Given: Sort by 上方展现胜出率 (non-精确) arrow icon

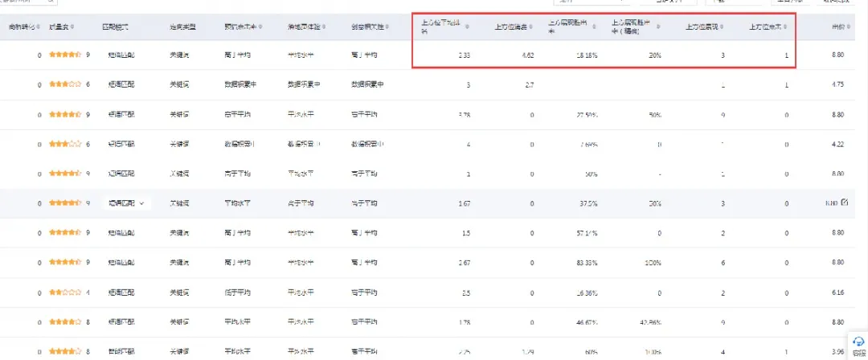Looking at the screenshot, I should pyautogui.click(x=594, y=27).
